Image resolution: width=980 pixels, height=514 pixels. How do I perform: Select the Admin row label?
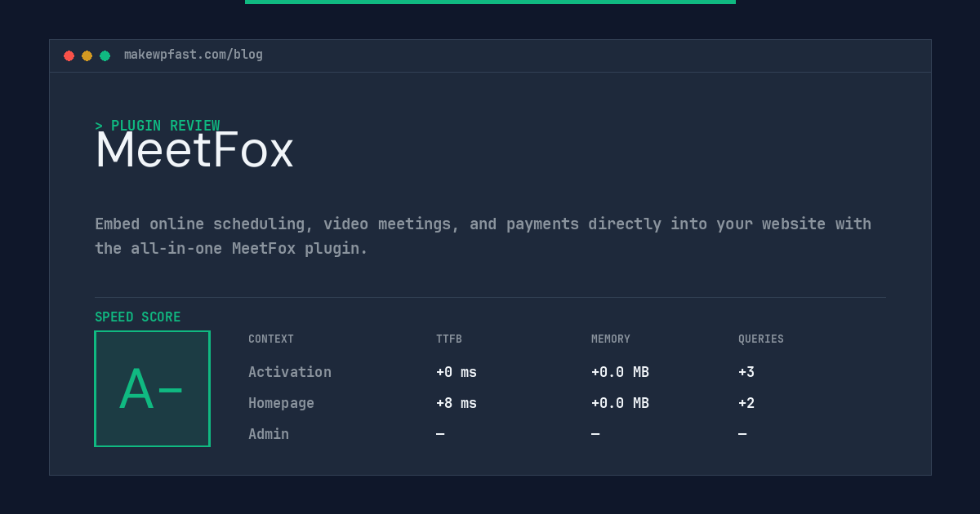click(x=269, y=434)
